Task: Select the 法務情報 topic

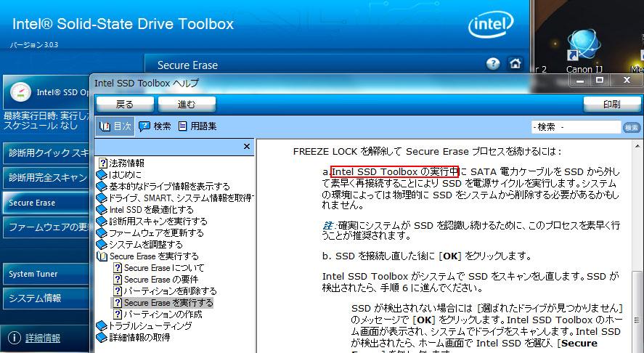Action: [126, 163]
